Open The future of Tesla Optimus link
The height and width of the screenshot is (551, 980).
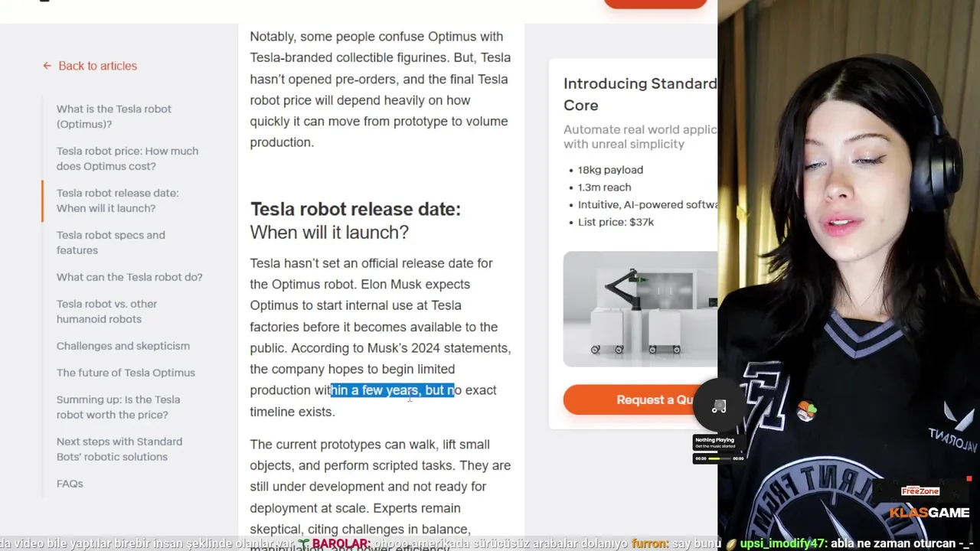126,373
